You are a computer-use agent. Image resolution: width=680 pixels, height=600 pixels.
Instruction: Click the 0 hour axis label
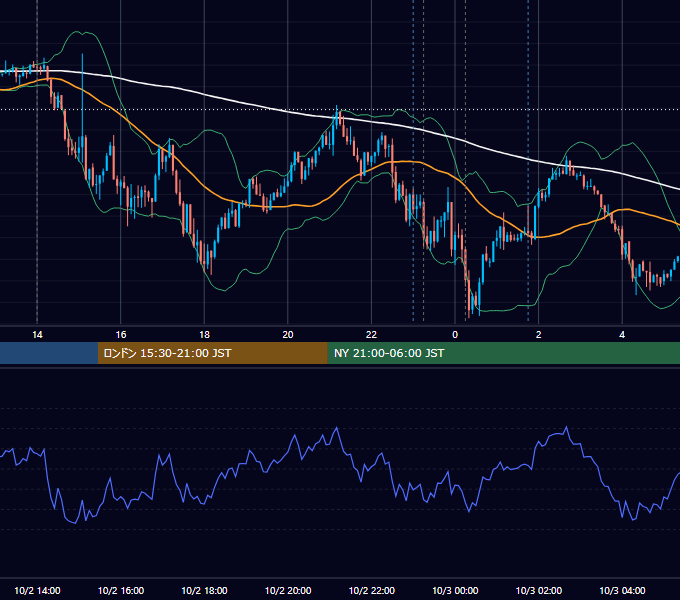coord(455,335)
